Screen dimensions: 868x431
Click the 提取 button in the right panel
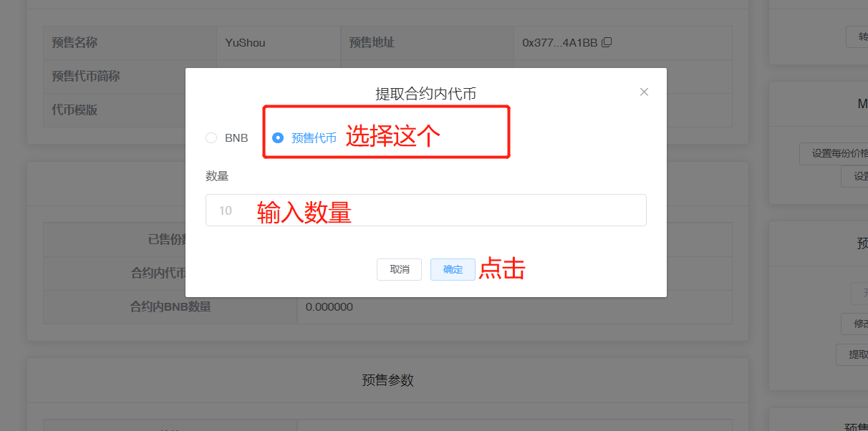coord(854,354)
